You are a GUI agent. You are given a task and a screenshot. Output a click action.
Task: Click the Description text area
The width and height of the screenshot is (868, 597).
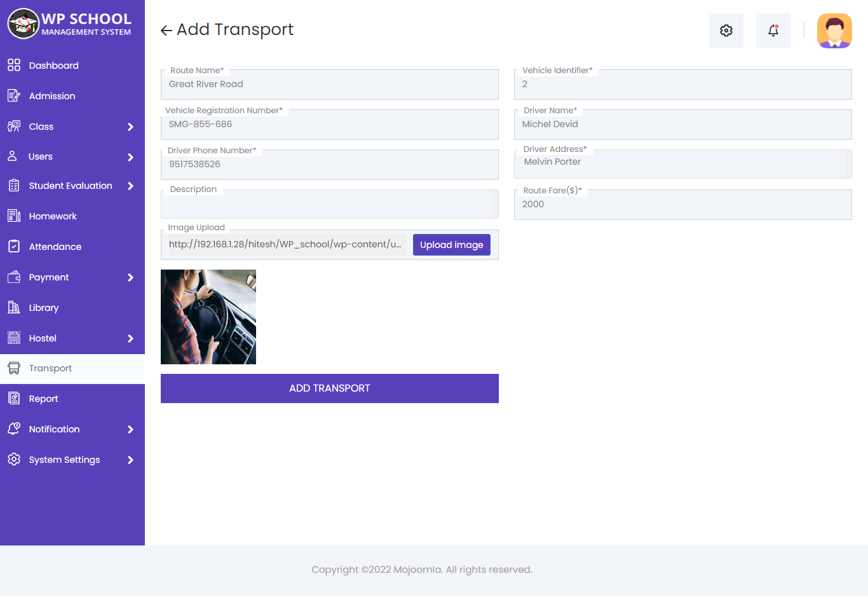pyautogui.click(x=330, y=204)
